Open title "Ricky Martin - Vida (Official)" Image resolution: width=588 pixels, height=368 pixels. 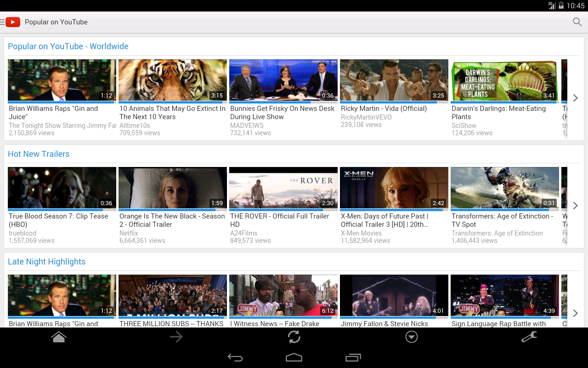tap(384, 109)
